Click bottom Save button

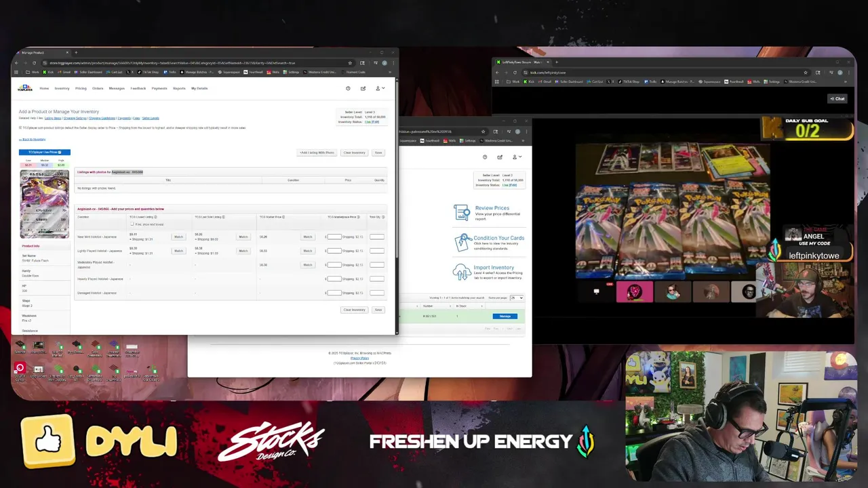(378, 310)
